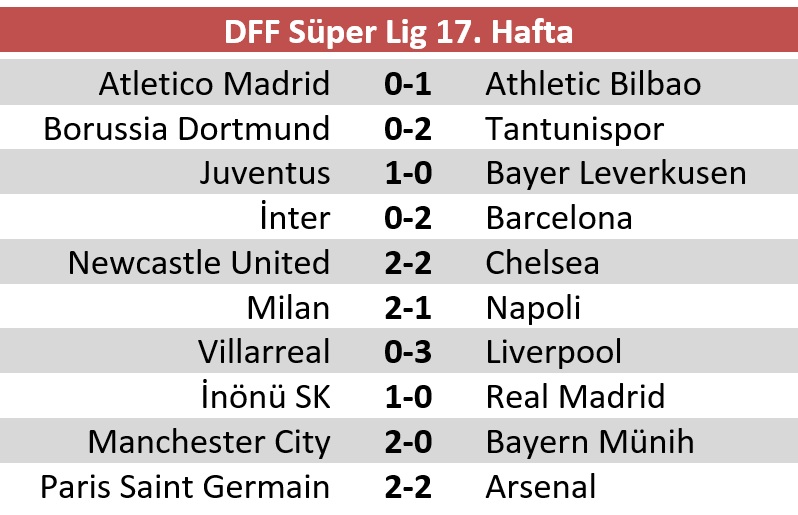The image size is (798, 515).
Task: Select the Napoli team name
Action: coord(533,308)
